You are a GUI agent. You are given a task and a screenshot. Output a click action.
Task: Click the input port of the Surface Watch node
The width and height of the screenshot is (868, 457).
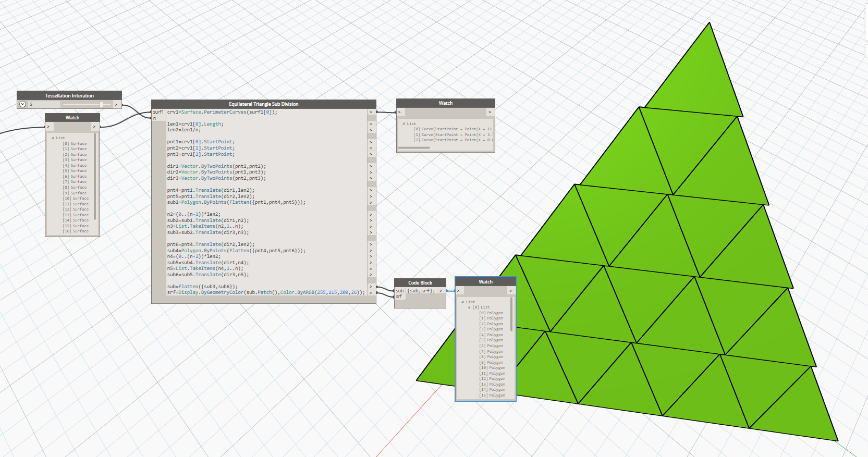[48, 126]
